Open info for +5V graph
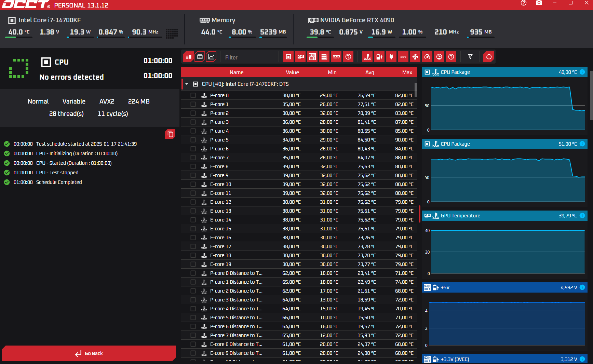Viewport: 593px width, 364px height. [x=582, y=287]
